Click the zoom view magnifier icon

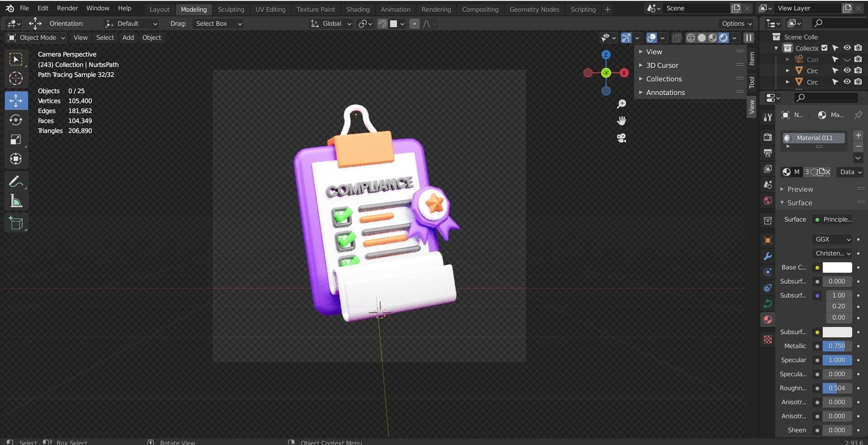[x=621, y=104]
